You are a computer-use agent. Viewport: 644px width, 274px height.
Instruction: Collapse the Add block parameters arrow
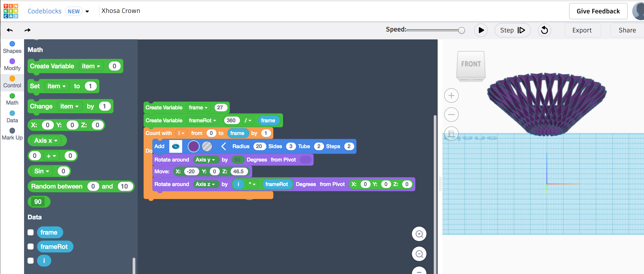224,146
